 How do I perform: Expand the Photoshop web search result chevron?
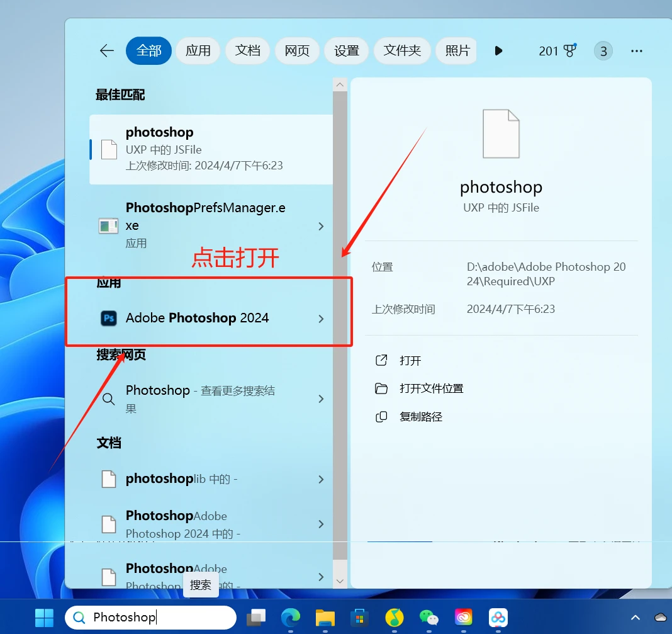[x=321, y=399]
